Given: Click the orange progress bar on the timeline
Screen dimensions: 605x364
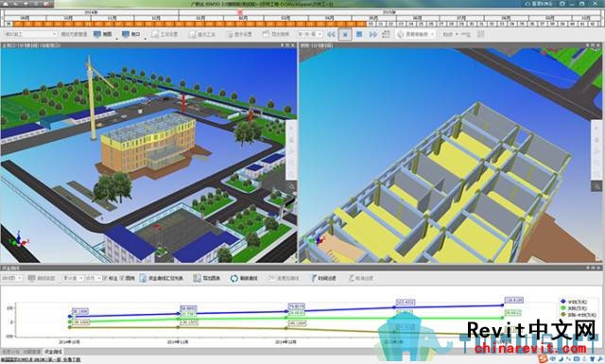Looking at the screenshot, I should pyautogui.click(x=189, y=24).
